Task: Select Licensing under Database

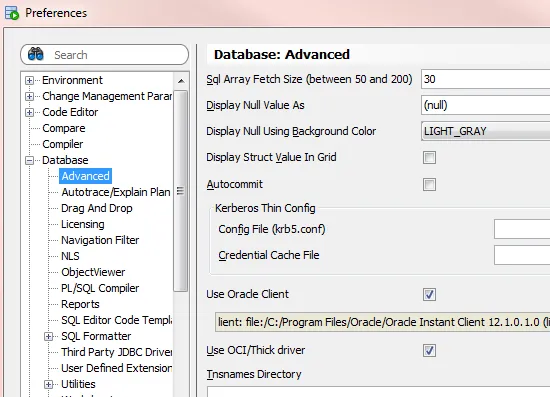Action: [83, 224]
